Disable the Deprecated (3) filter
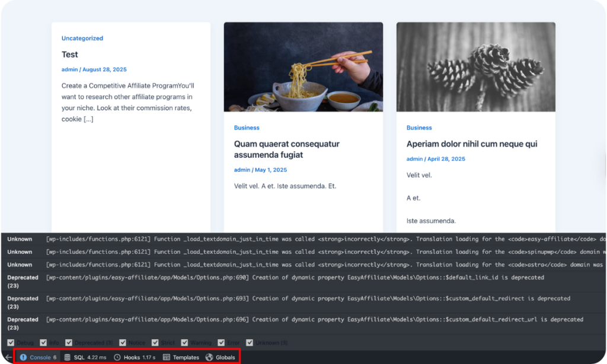Viewport: 607px width, 364px height. click(68, 342)
